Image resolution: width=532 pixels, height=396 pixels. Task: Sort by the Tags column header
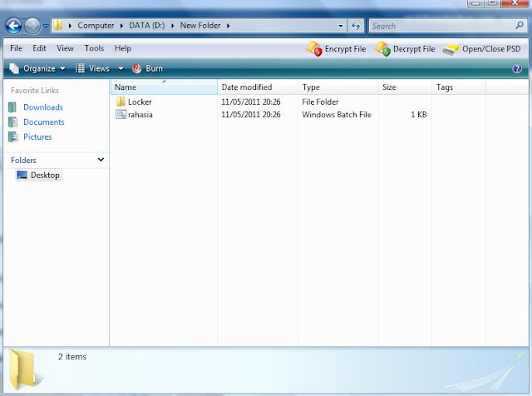pos(459,87)
